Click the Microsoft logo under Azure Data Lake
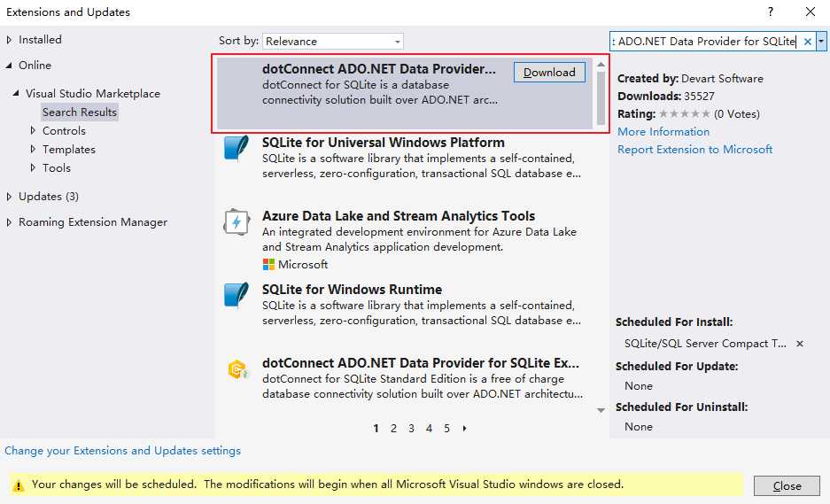This screenshot has height=504, width=830. click(268, 264)
